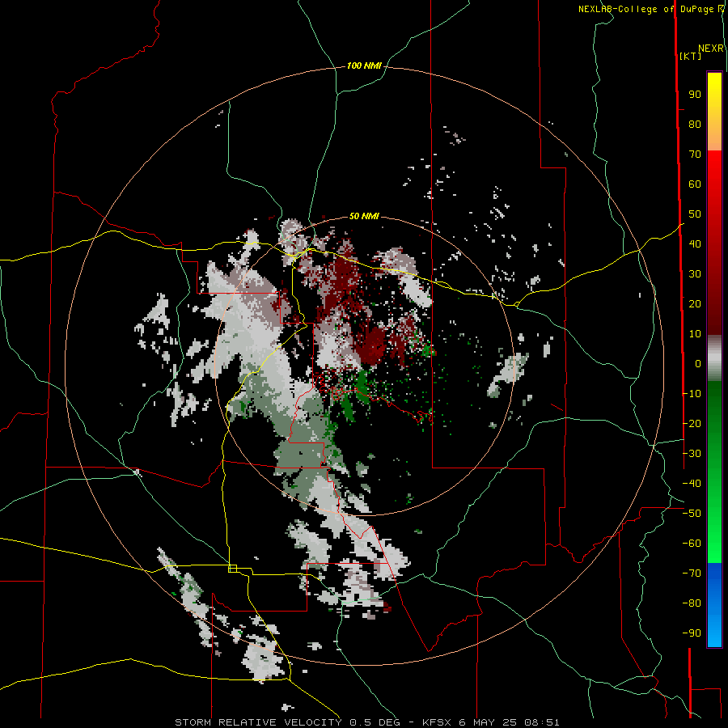Screen dimensions: 728x728
Task: Click the -20 value on the velocity scale
Action: (692, 424)
